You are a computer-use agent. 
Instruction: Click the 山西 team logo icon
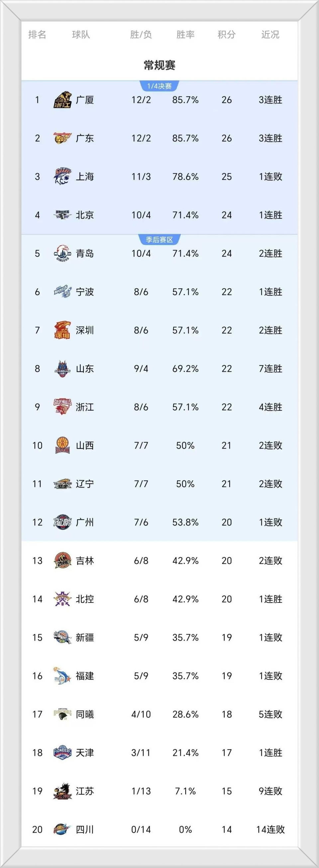[62, 445]
